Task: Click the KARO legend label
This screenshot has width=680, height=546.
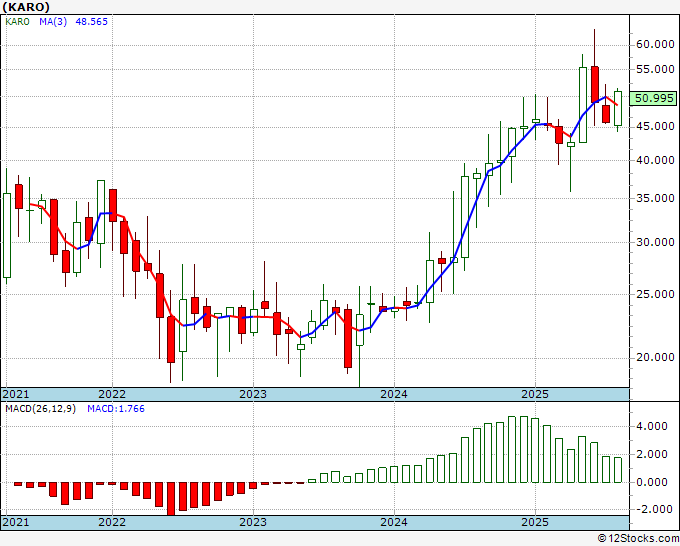Action: click(17, 22)
